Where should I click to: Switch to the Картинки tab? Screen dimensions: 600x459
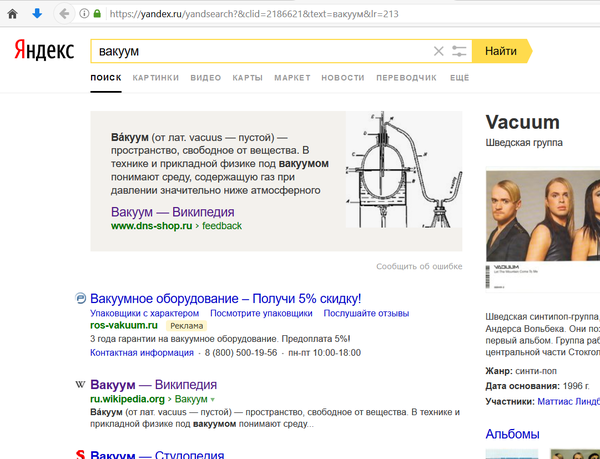pos(156,78)
